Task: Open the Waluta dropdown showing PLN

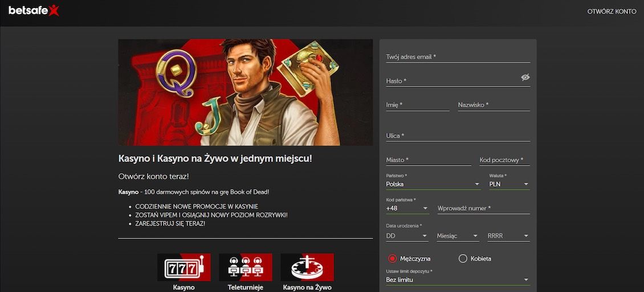Action: [x=510, y=184]
